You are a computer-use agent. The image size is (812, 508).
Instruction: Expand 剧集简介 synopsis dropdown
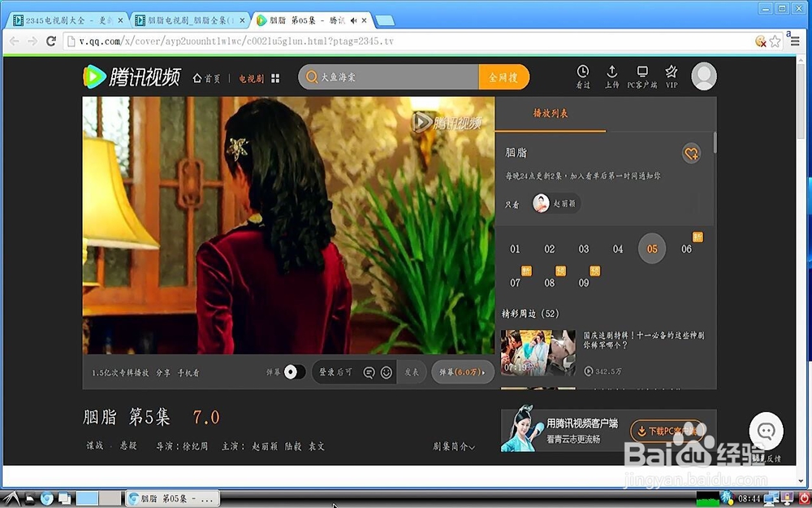[454, 446]
